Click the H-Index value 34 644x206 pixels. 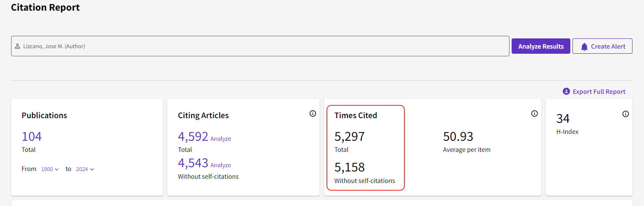[563, 119]
